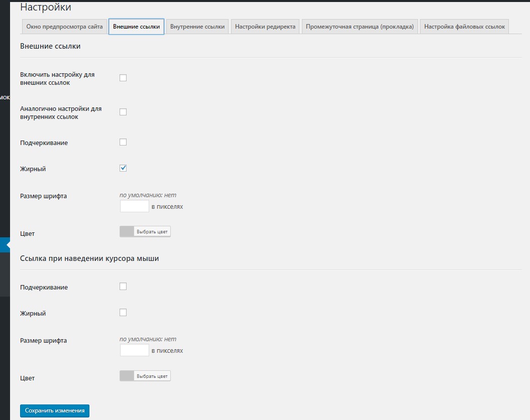Check «Аналогично настройки для внутренних ссылок»

pyautogui.click(x=123, y=111)
